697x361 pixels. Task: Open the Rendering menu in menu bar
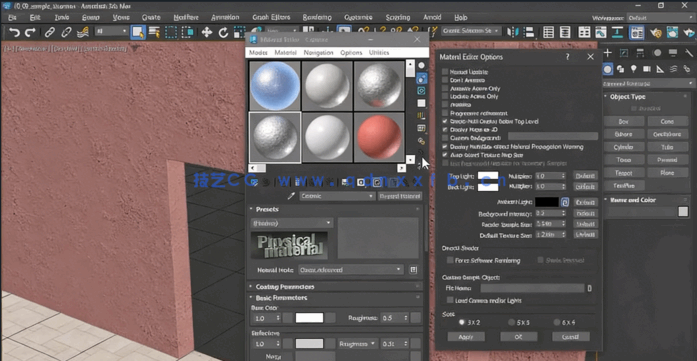pos(317,17)
